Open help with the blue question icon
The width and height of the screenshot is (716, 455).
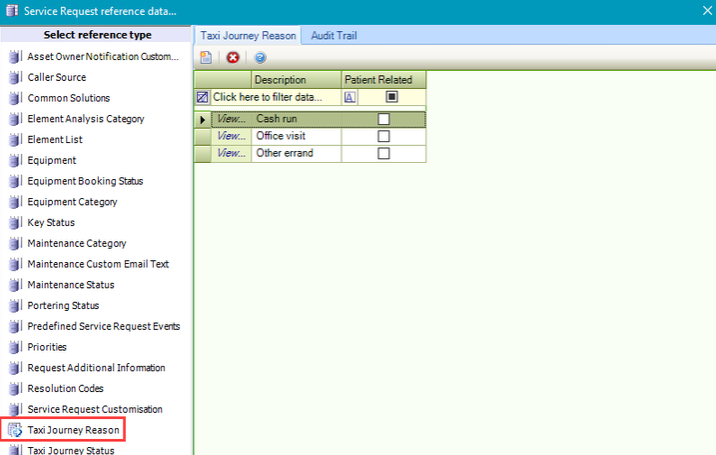(260, 58)
